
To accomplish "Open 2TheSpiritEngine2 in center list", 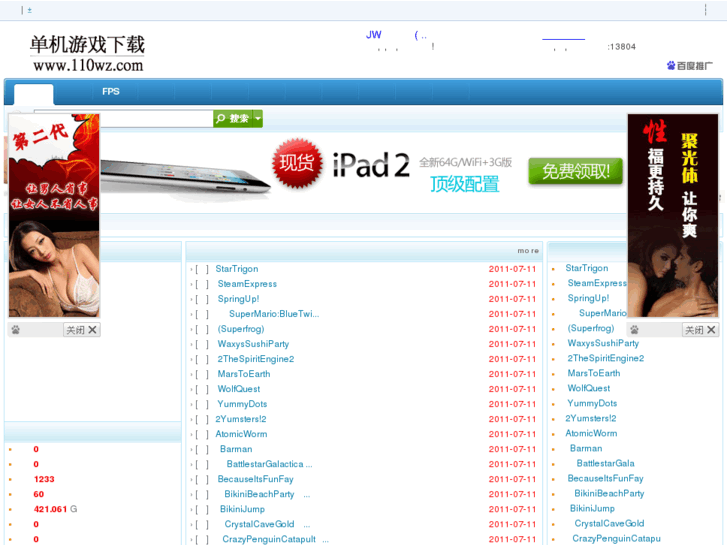I will (x=255, y=359).
